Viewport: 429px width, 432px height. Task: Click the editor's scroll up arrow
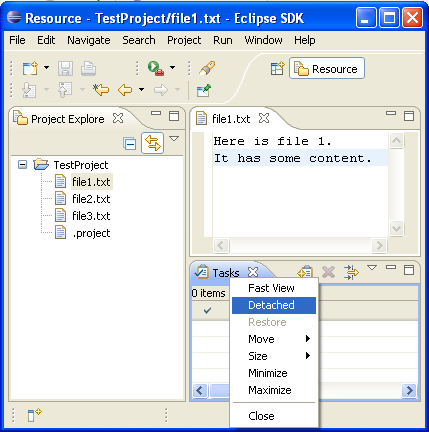tap(396, 140)
